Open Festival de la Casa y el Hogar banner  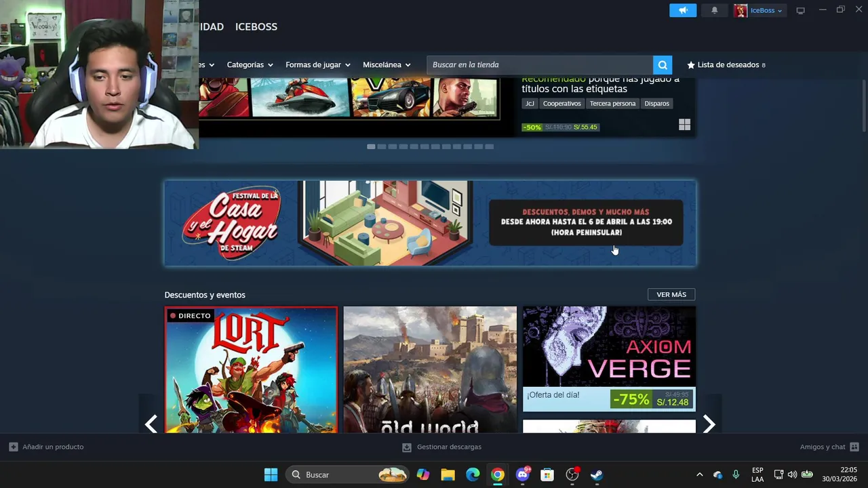tap(430, 223)
